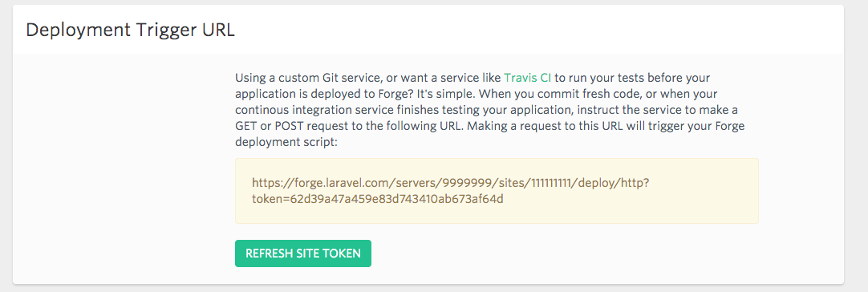Click the Deployment Trigger URL heading

tap(131, 30)
